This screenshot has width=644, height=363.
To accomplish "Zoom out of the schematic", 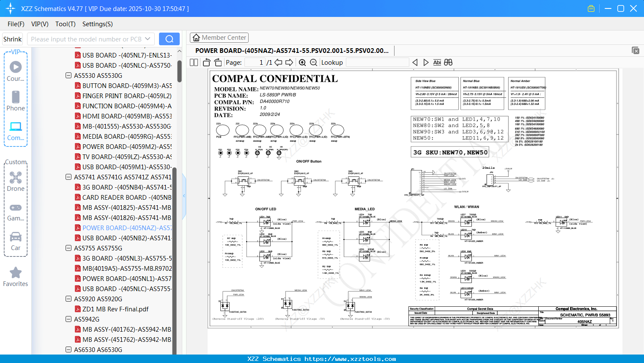I will point(313,62).
